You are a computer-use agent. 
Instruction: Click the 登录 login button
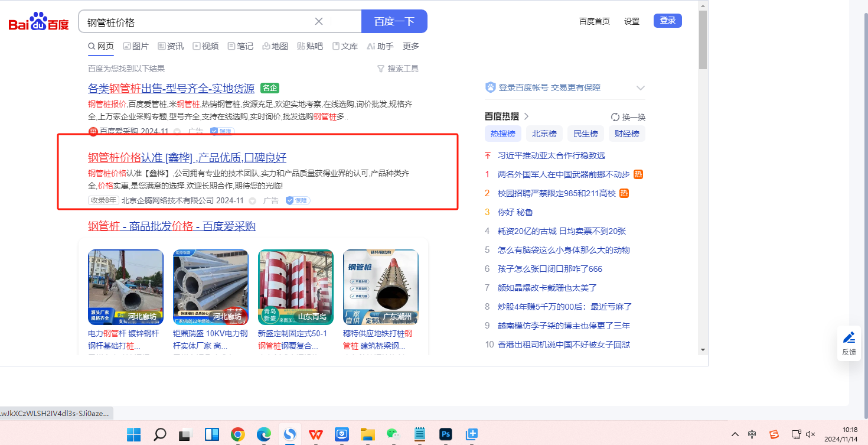click(x=668, y=21)
